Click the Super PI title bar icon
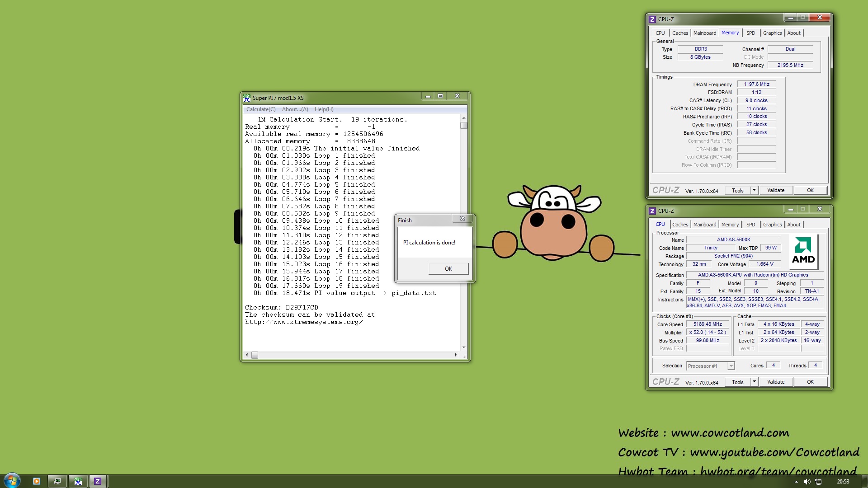This screenshot has width=868, height=488. pos(247,98)
